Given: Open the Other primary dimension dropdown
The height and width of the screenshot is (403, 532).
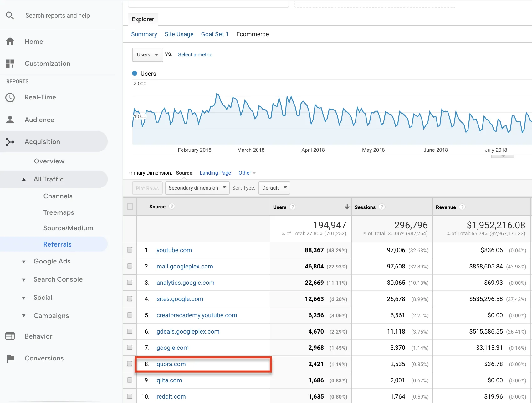Looking at the screenshot, I should pyautogui.click(x=247, y=173).
